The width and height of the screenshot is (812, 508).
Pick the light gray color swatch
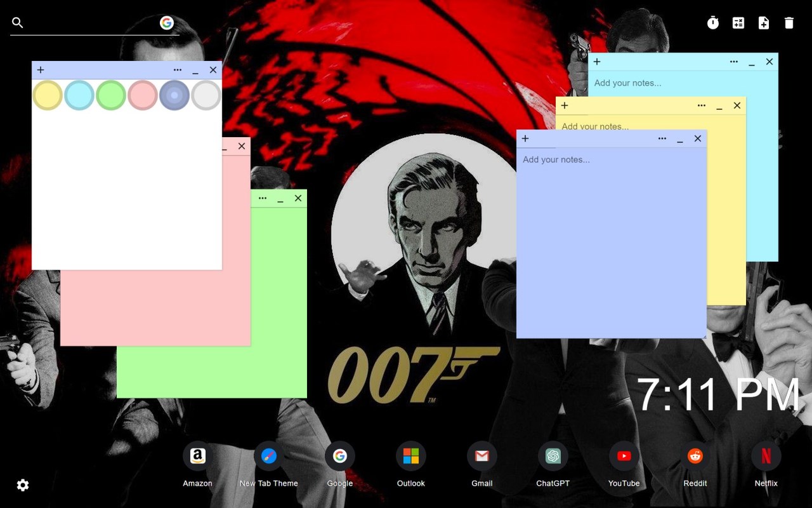pos(206,95)
